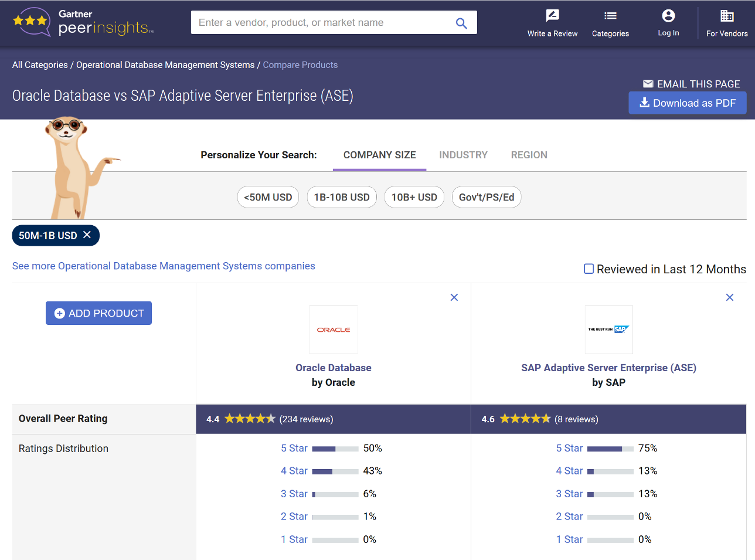Click the Oracle logo thumbnail
Viewport: 755px width, 560px height.
(334, 330)
